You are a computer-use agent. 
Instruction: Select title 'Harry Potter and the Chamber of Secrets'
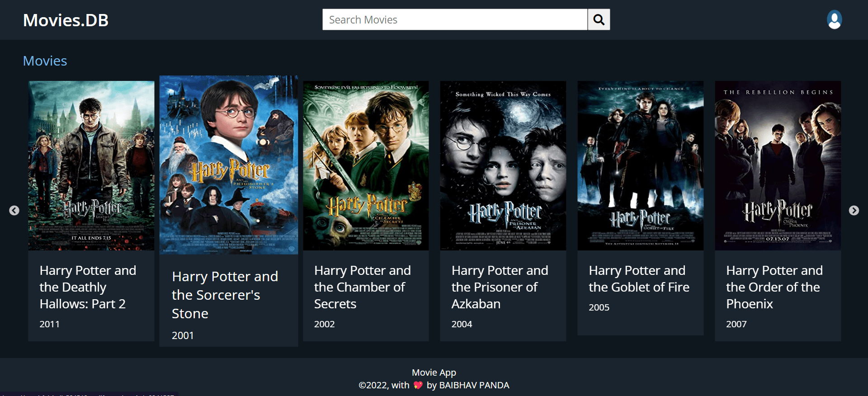click(x=363, y=287)
